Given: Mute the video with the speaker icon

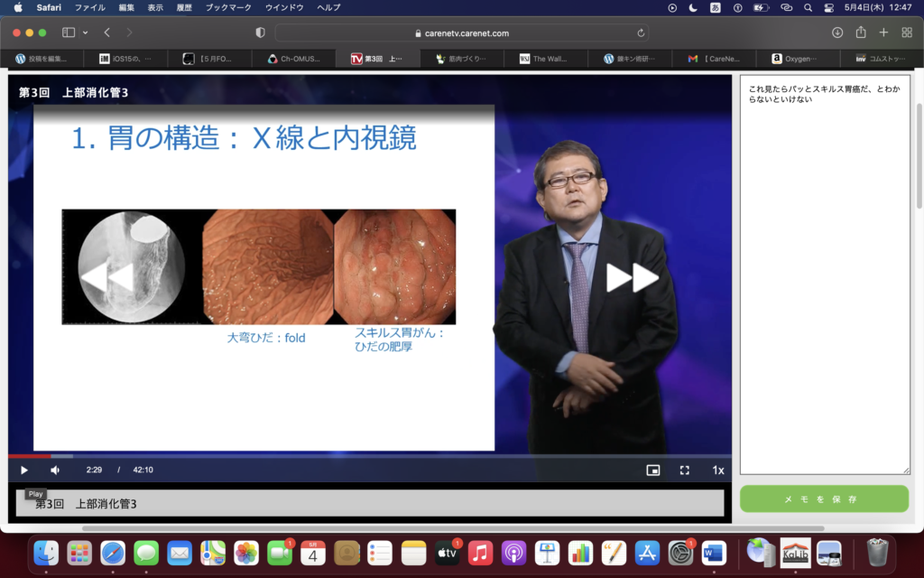Looking at the screenshot, I should pos(55,470).
